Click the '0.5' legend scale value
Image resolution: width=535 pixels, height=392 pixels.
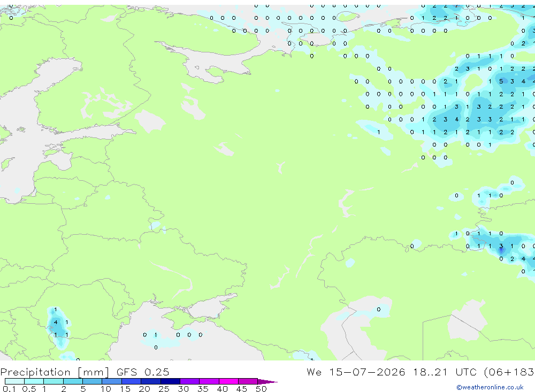tap(29, 389)
